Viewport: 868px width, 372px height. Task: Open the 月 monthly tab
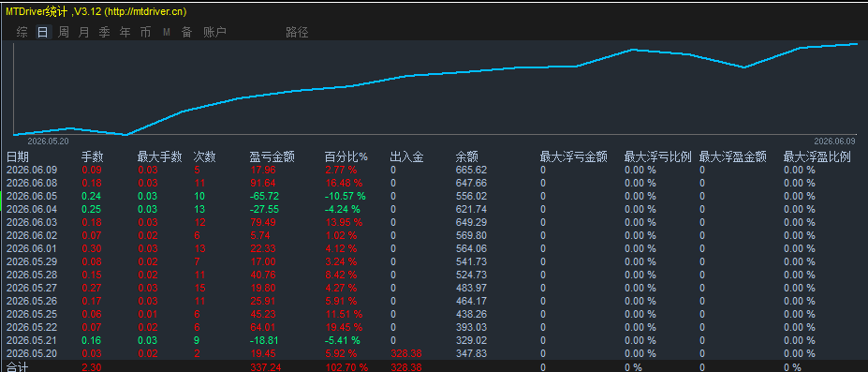point(83,32)
